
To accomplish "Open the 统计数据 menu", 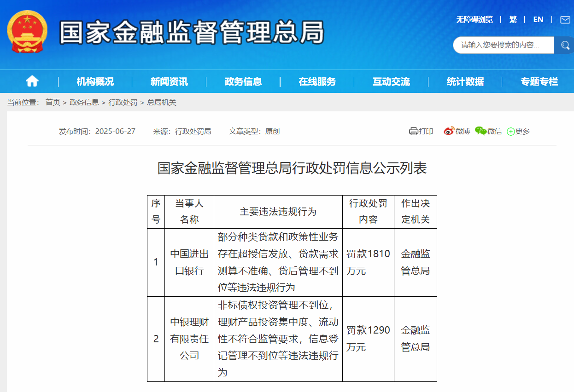I will pos(465,82).
